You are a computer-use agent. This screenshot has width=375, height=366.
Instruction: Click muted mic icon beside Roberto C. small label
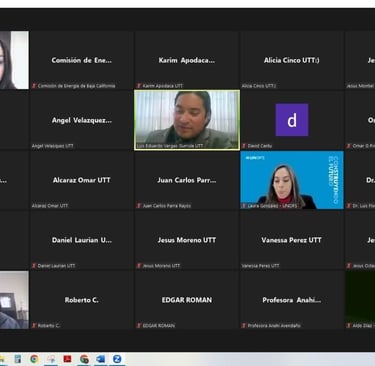(34, 325)
